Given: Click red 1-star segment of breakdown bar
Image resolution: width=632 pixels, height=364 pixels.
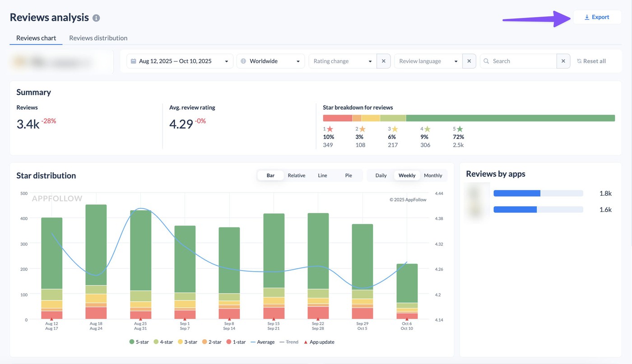Looking at the screenshot, I should click(338, 118).
